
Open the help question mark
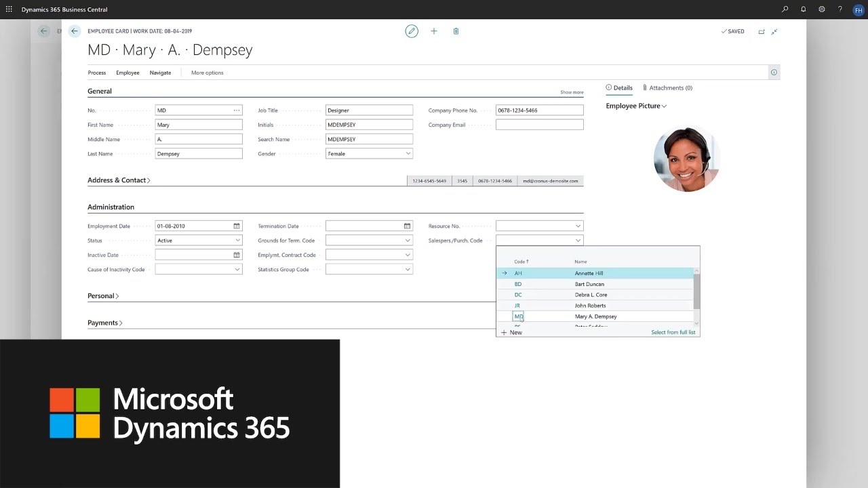pyautogui.click(x=840, y=9)
